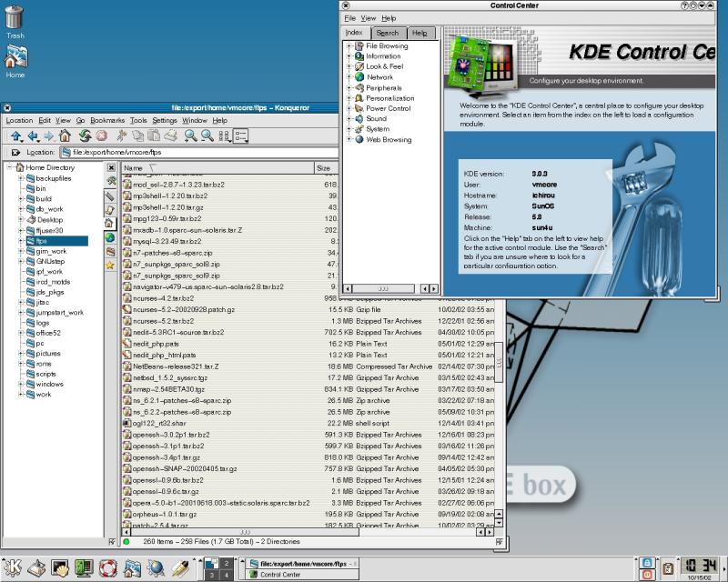
Task: Click the clipboard Klipper tray icon
Action: (x=667, y=568)
